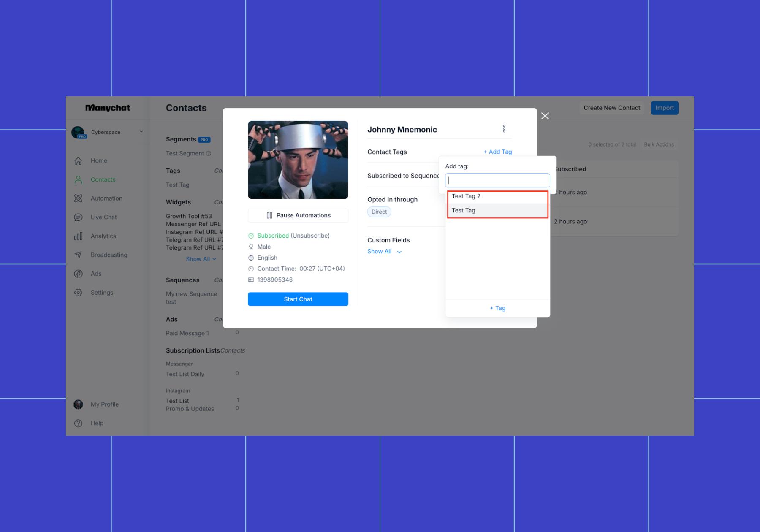
Task: Click the + Add Tag link
Action: (x=498, y=152)
